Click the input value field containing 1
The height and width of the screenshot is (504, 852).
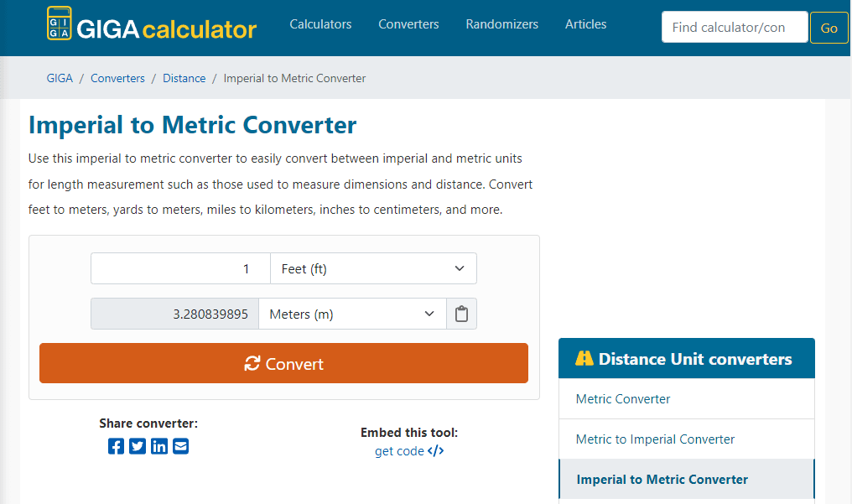tap(180, 269)
